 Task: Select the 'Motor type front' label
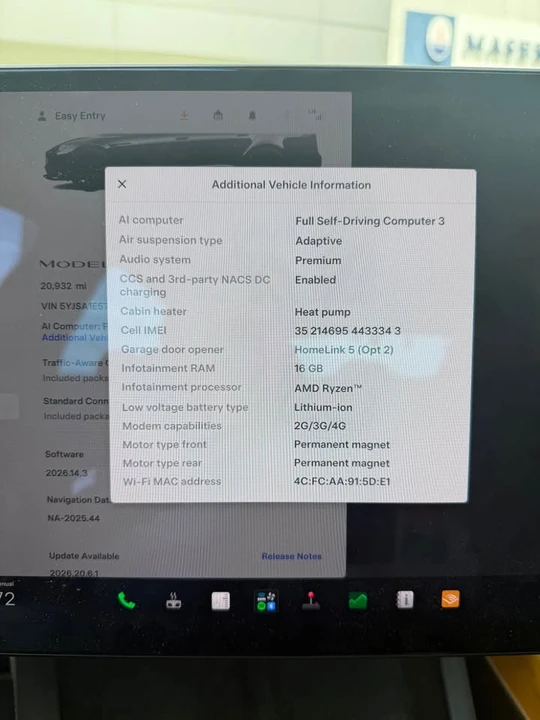tap(164, 444)
